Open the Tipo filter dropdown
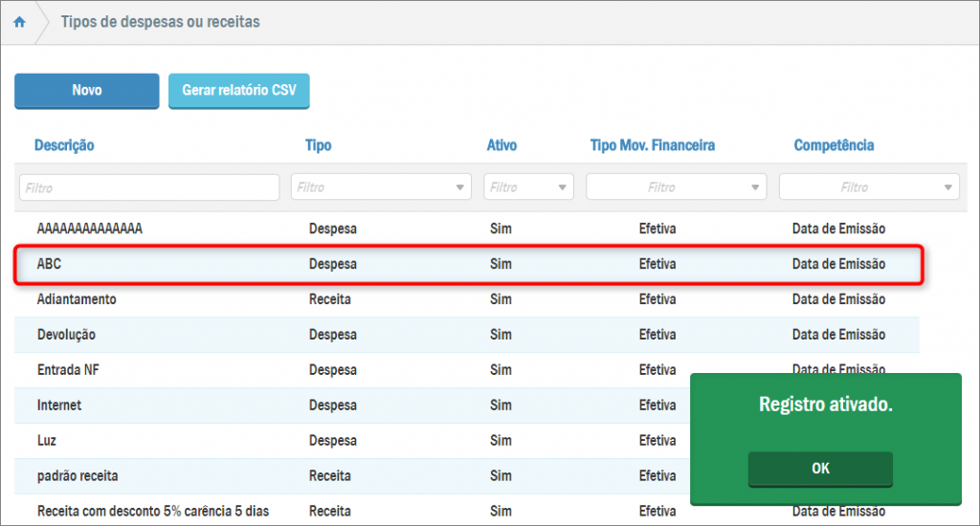Image resolution: width=980 pixels, height=526 pixels. 381,187
